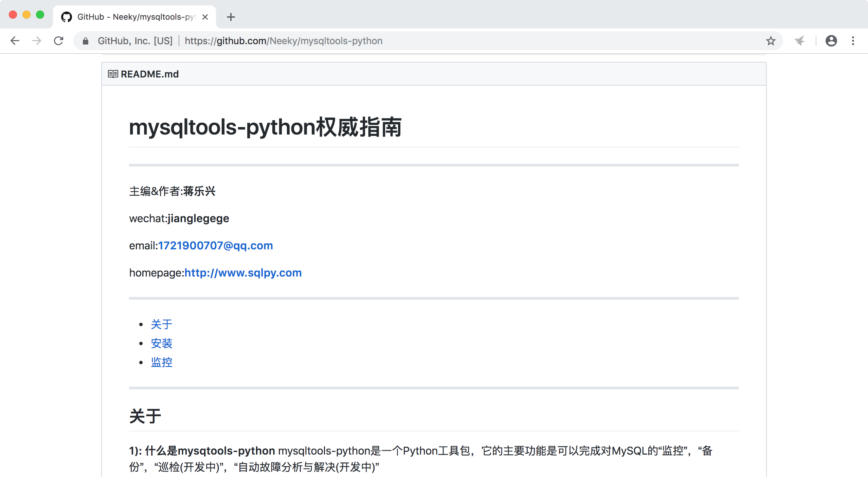Close the GitHub mysqltools-python tab

205,17
